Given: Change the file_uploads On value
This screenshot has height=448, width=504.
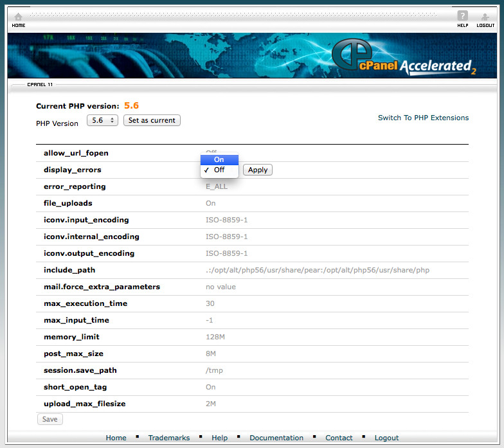Looking at the screenshot, I should click(210, 203).
